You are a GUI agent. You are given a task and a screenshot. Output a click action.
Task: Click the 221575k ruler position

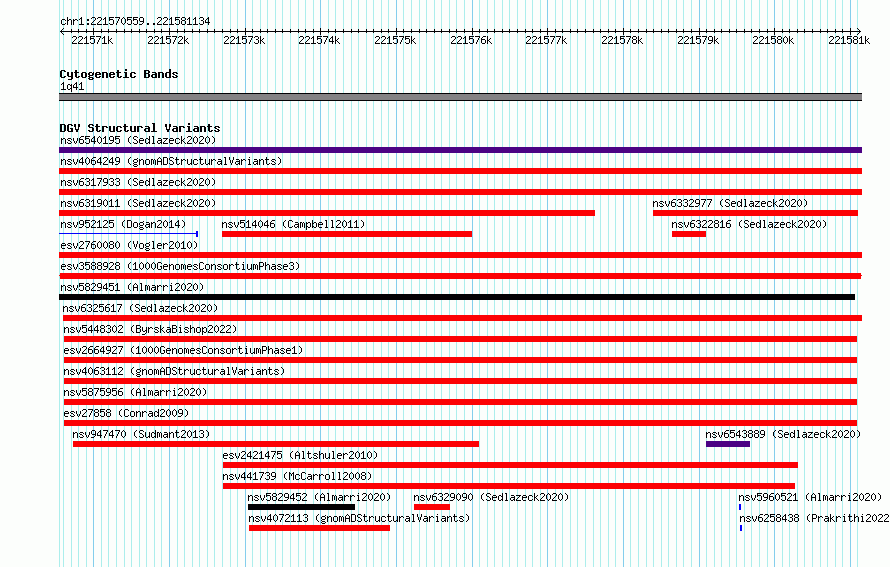(x=395, y=40)
